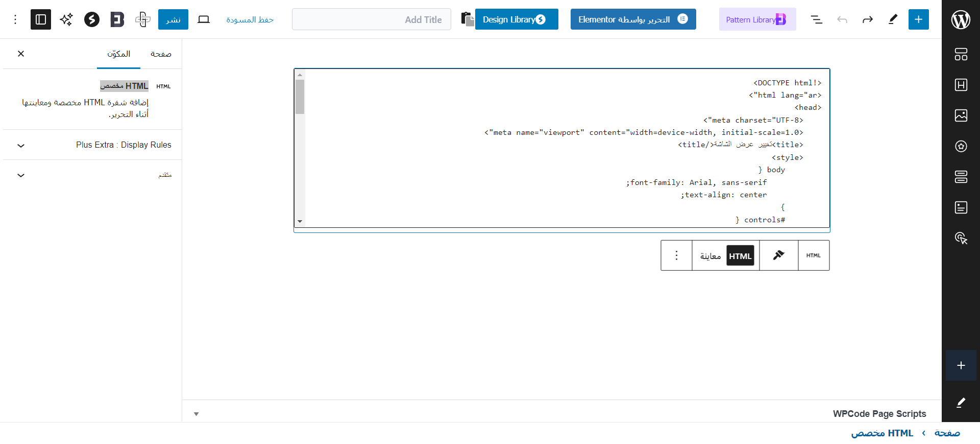Click the undo arrow icon
Image resolution: width=980 pixels, height=444 pixels.
[842, 19]
